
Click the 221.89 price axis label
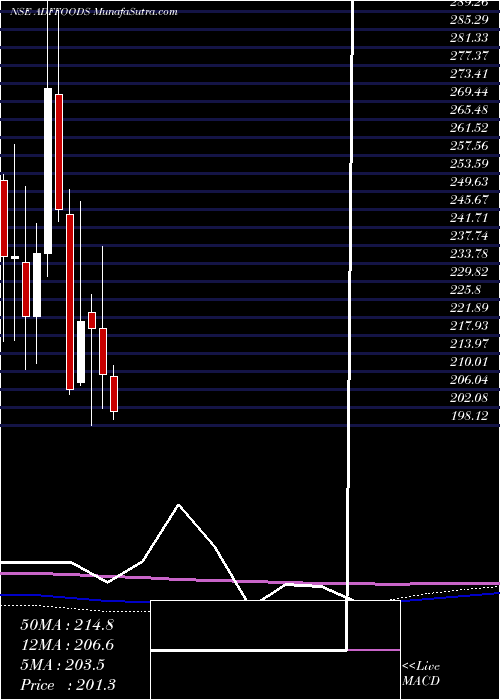469,308
